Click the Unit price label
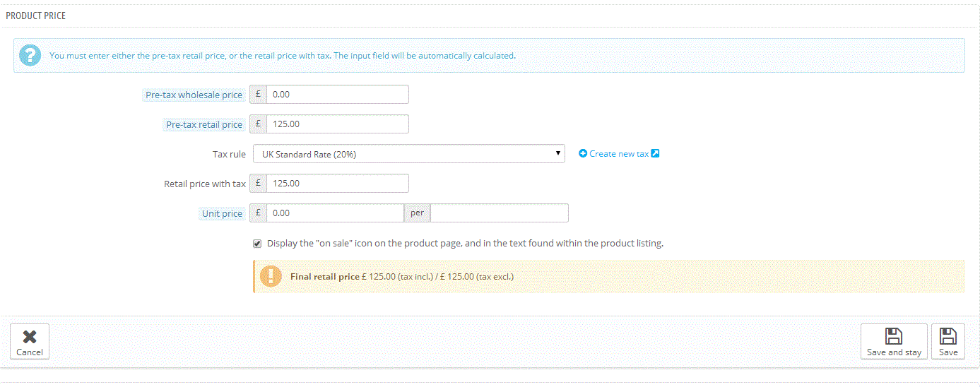Viewport: 980px width, 387px height. (222, 213)
